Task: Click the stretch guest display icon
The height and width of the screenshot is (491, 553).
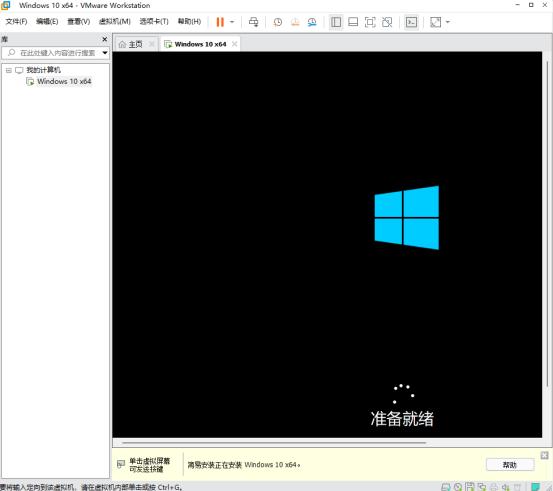Action: click(x=436, y=22)
